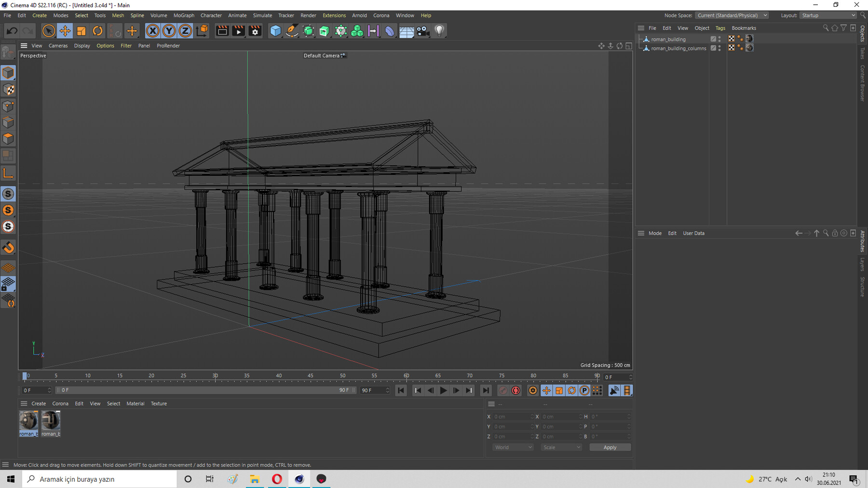Open Edit Render Settings

click(x=255, y=31)
